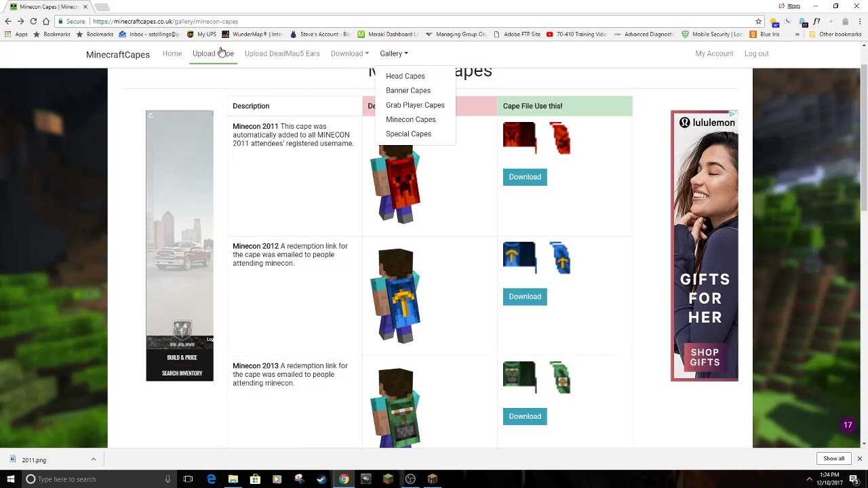This screenshot has width=868, height=488.
Task: Click the Type here to search box
Action: pos(98,479)
